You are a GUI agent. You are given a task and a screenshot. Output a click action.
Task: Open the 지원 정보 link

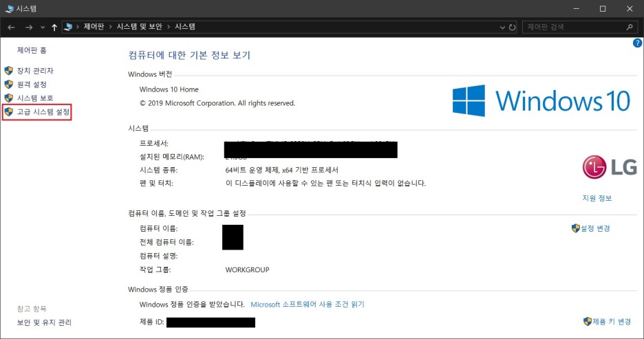pyautogui.click(x=597, y=198)
